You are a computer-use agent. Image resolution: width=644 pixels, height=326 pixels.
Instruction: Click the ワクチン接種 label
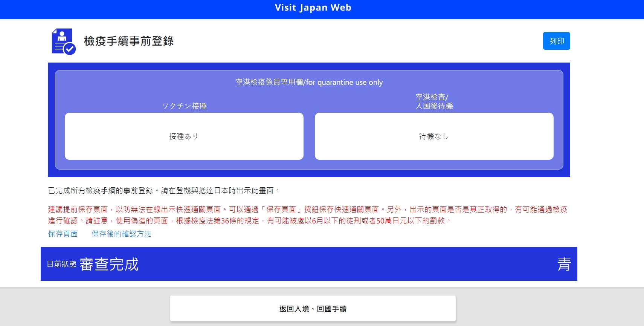[x=184, y=106]
